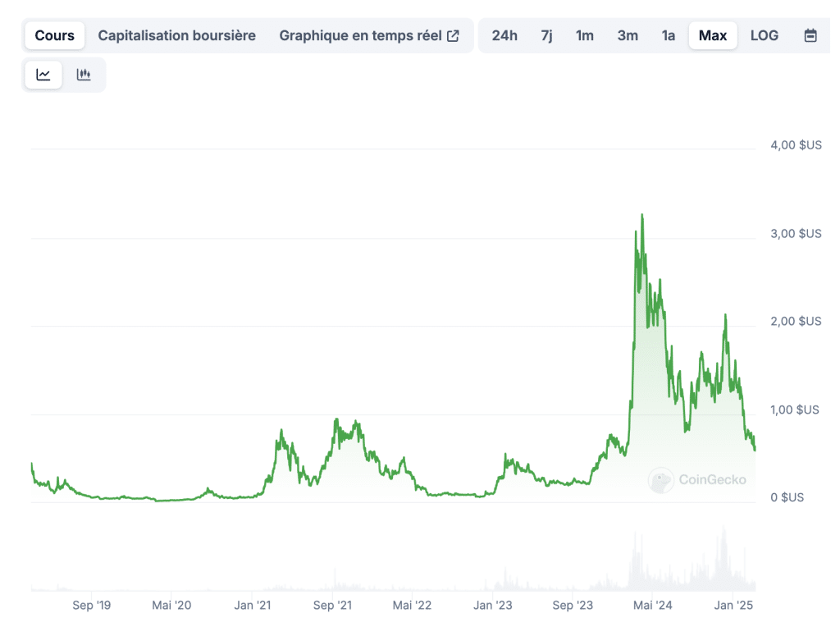Click the 4,00 $US axis label
840x627 pixels.
796,144
